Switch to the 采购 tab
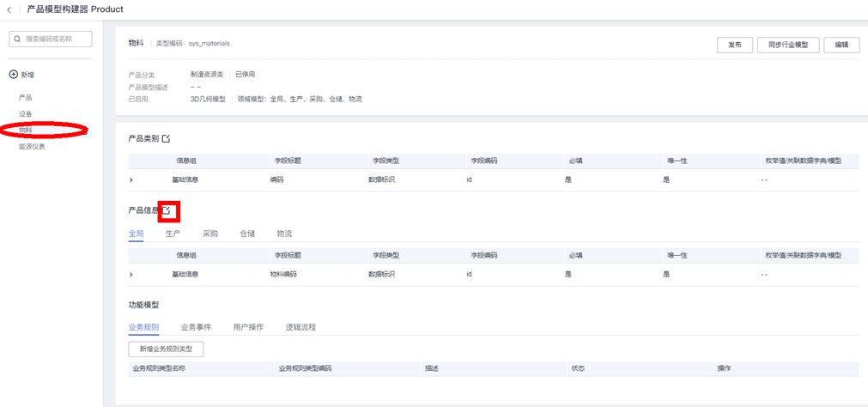Image resolution: width=868 pixels, height=407 pixels. [x=210, y=234]
